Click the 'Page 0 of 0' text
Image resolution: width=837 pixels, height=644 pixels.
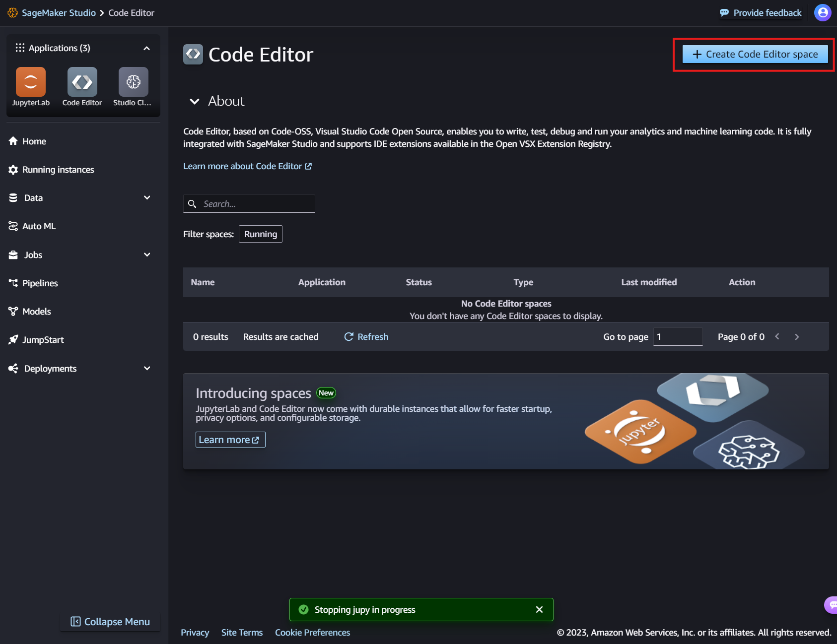pyautogui.click(x=741, y=337)
